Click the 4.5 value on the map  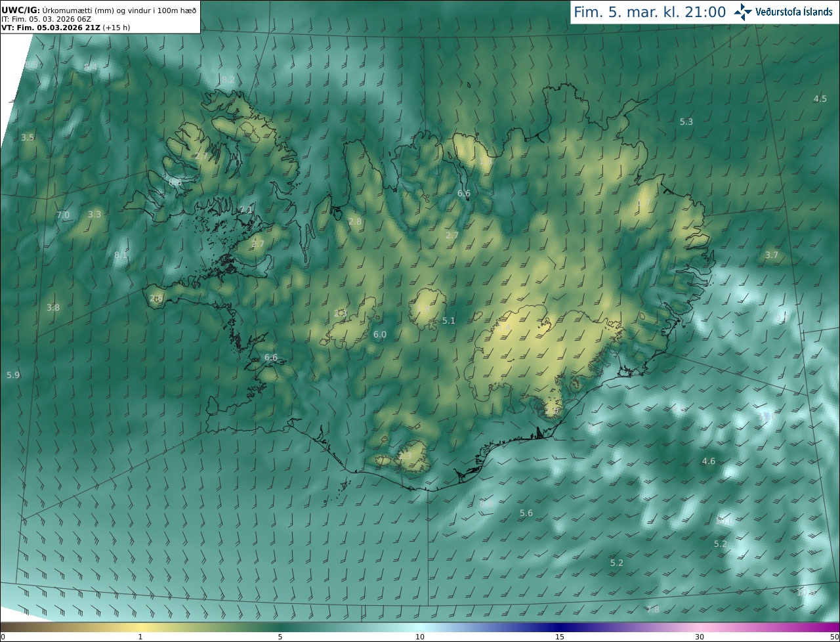coord(820,98)
